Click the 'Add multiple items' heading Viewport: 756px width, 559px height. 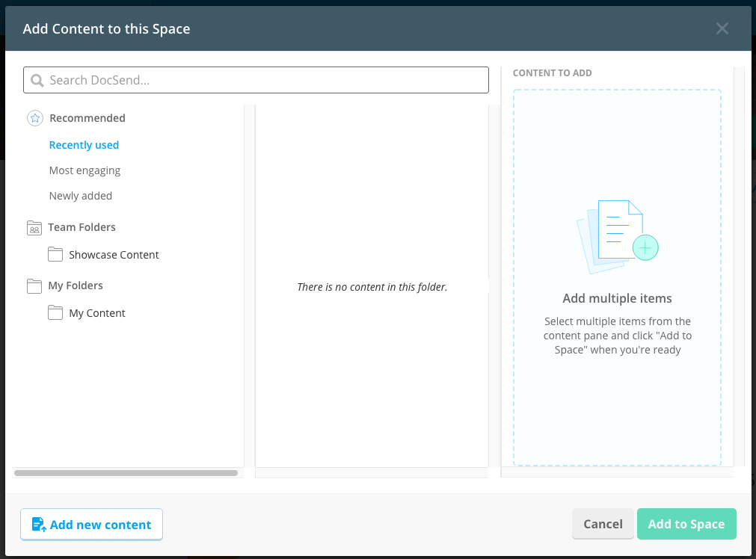point(617,298)
